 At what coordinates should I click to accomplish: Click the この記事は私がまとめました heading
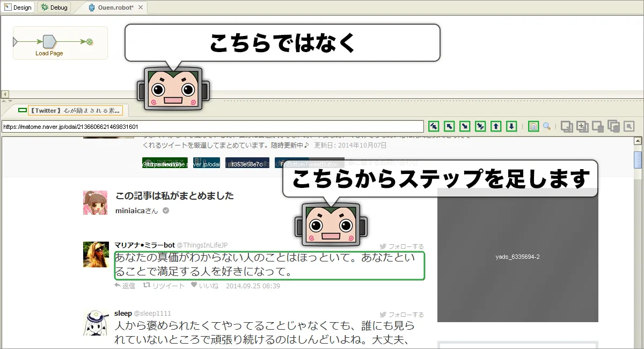[174, 196]
